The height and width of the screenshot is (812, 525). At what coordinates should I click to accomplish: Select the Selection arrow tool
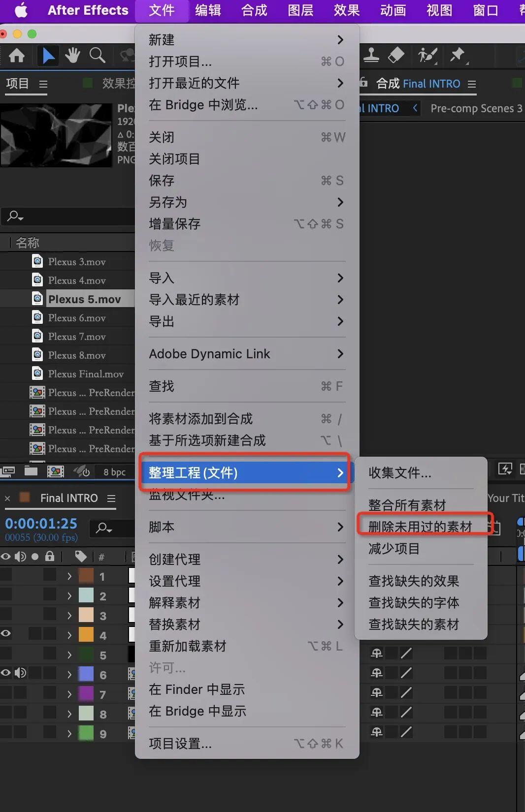click(48, 56)
